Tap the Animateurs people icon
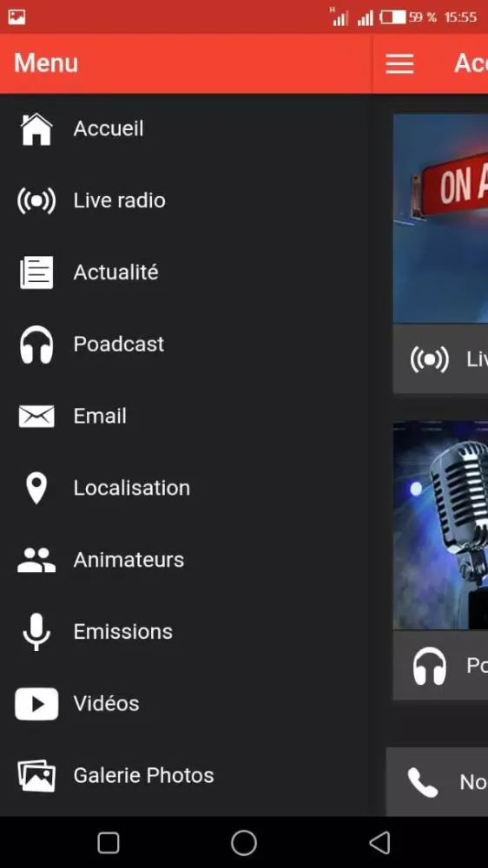Viewport: 488px width, 868px height. [36, 560]
